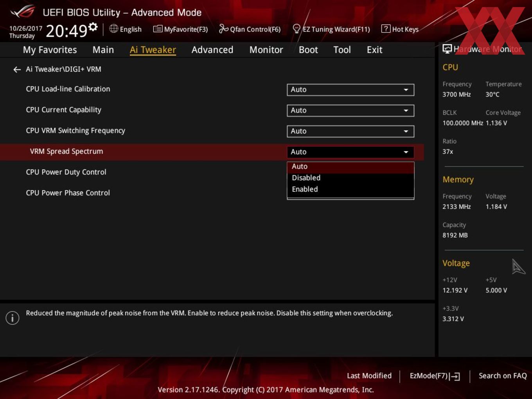
Task: Switch to My Favorites tab
Action: point(50,50)
